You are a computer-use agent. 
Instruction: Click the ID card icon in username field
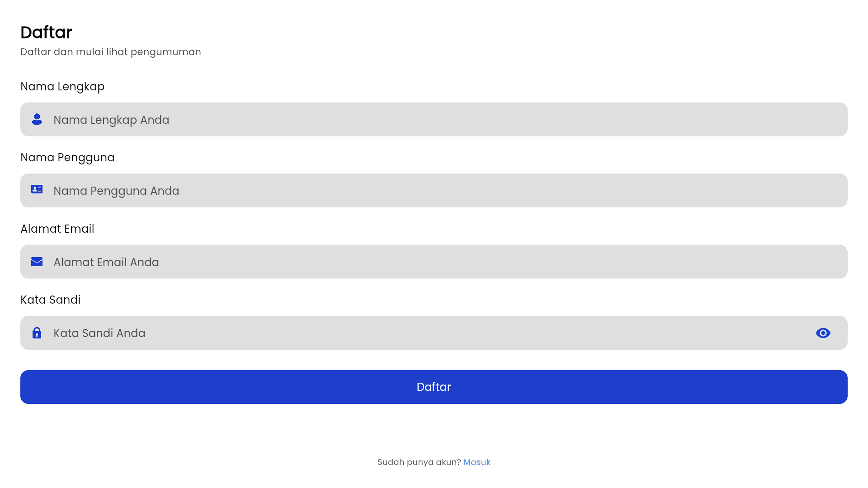point(37,189)
